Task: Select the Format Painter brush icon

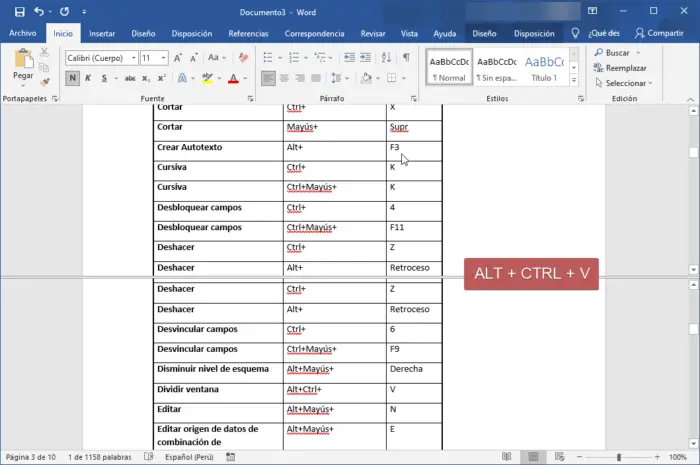Action: (x=44, y=82)
